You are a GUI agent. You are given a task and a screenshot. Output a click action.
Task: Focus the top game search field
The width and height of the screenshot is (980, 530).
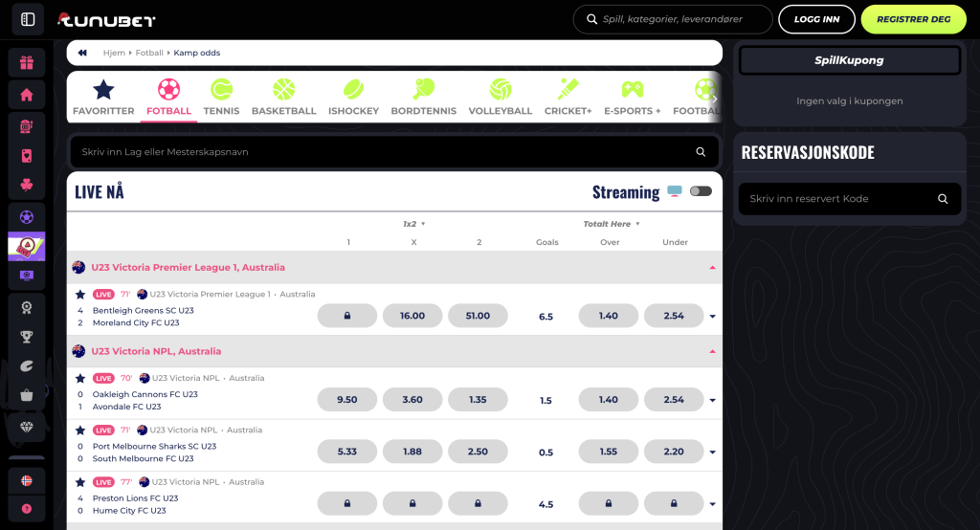pyautogui.click(x=673, y=19)
